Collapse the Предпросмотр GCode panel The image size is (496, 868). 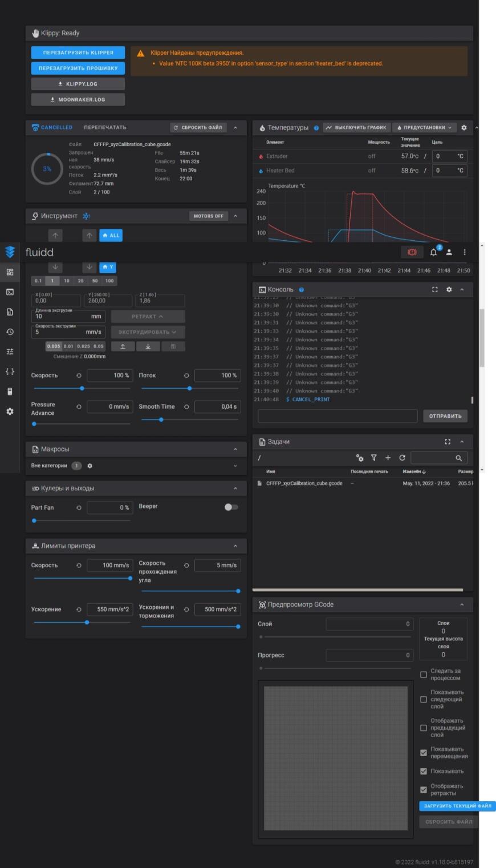pyautogui.click(x=462, y=604)
